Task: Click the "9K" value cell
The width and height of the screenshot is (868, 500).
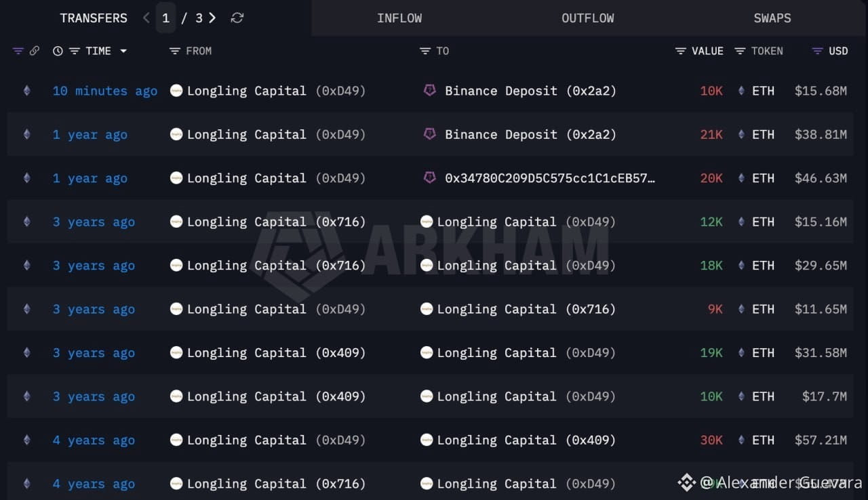Action: (x=715, y=309)
